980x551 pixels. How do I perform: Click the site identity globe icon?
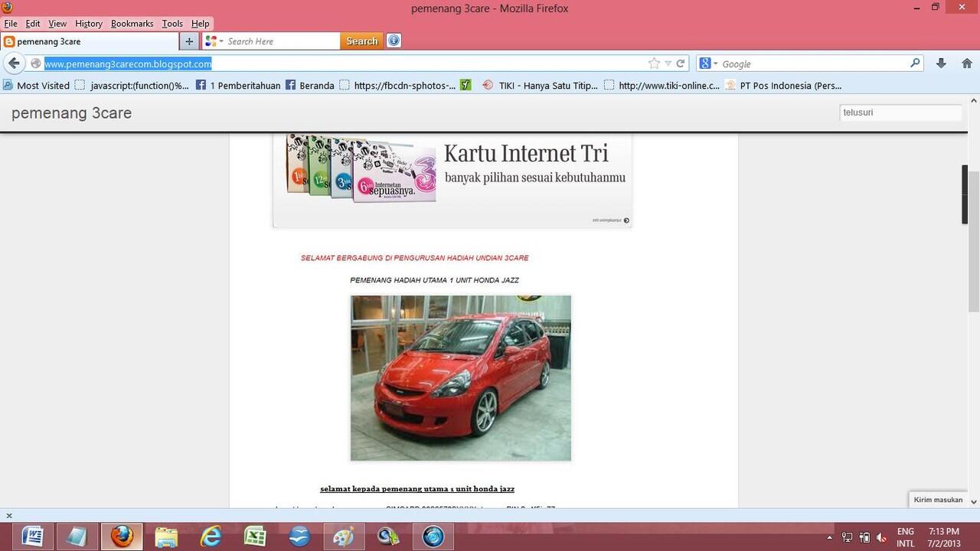(35, 64)
